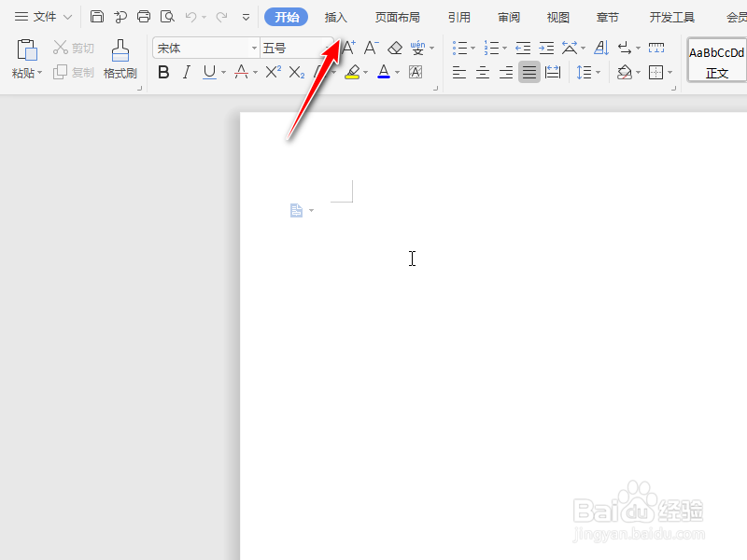Apply yellow text highlight color
Screen dimensions: 747x560
pos(352,73)
